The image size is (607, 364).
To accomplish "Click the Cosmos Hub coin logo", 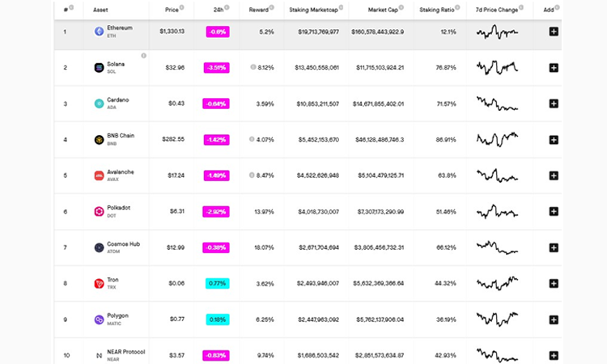I will pyautogui.click(x=99, y=248).
